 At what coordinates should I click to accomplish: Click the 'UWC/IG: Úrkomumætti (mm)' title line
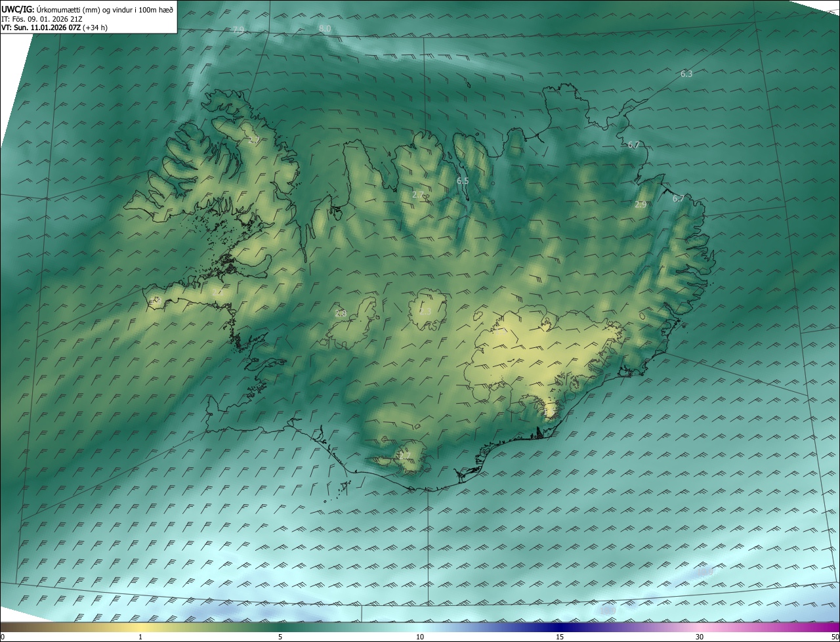pyautogui.click(x=88, y=9)
